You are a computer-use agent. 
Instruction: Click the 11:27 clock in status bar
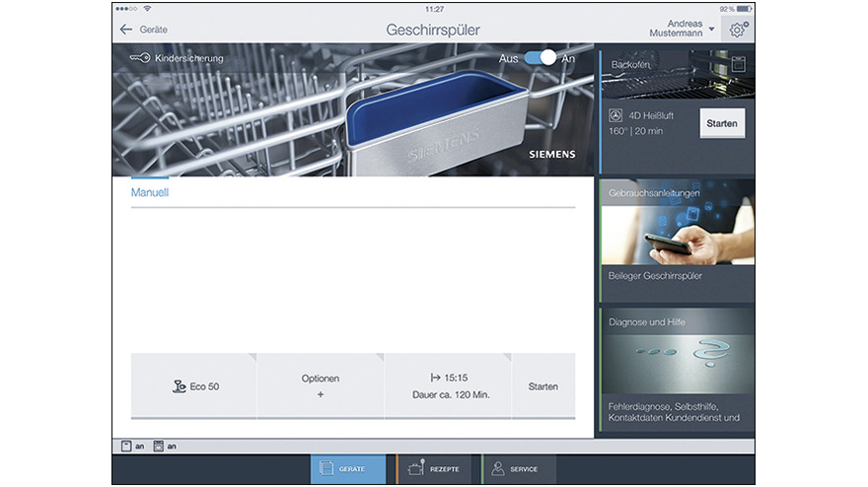434,9
